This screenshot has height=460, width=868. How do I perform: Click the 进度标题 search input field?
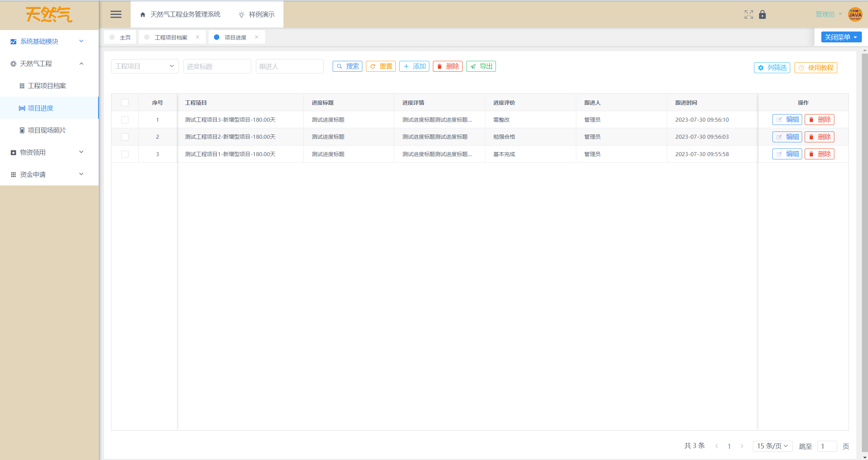point(217,66)
